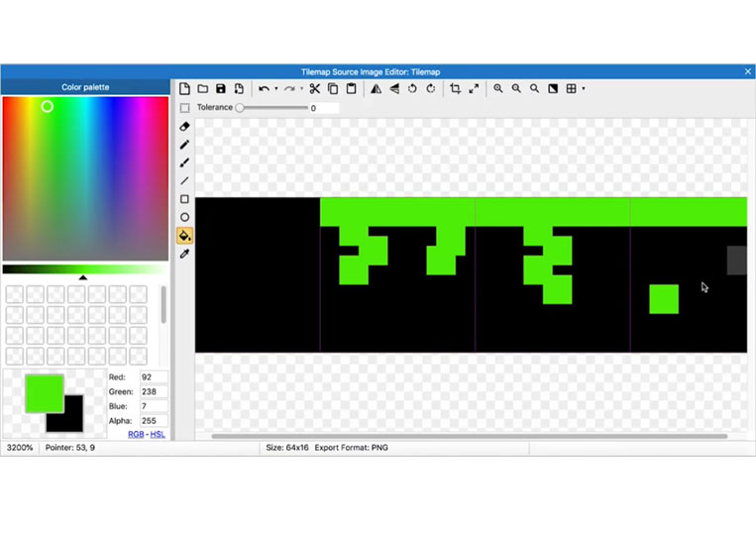Zoom out with the minus magnifier
The image size is (756, 536).
516,89
